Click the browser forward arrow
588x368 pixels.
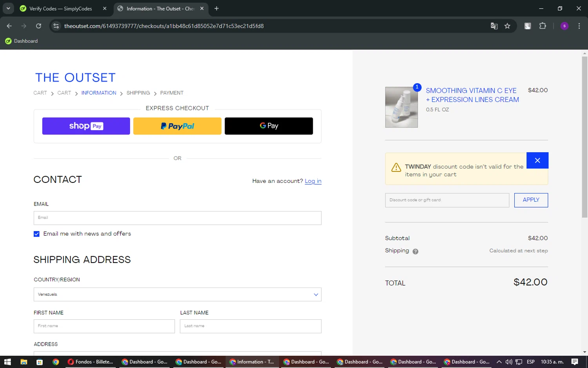24,26
